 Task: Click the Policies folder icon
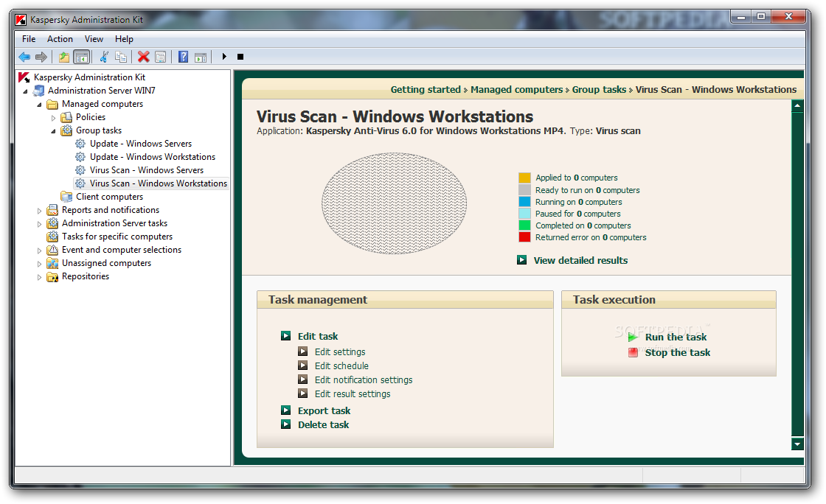(66, 117)
